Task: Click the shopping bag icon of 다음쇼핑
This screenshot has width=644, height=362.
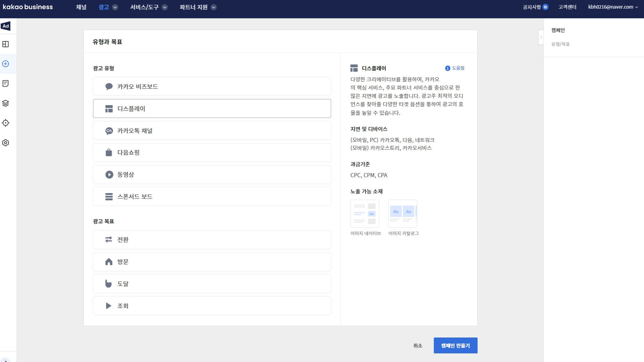Action: click(x=109, y=152)
